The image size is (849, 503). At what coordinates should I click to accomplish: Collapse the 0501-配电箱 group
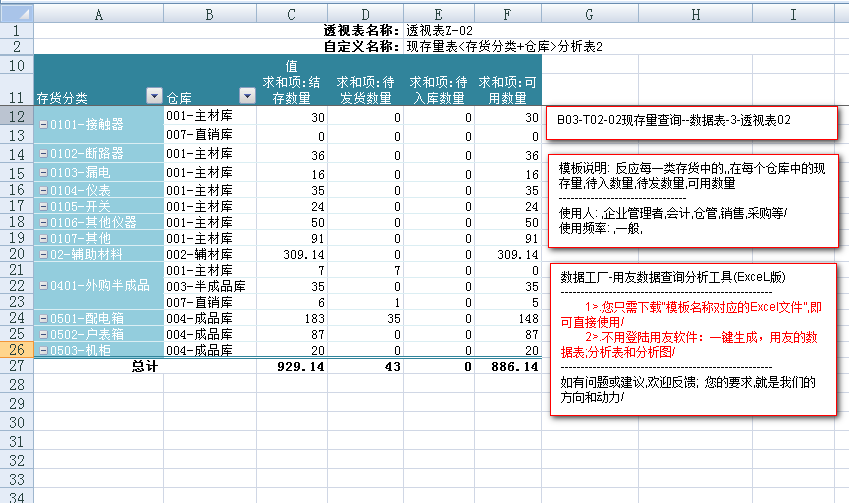tap(43, 318)
